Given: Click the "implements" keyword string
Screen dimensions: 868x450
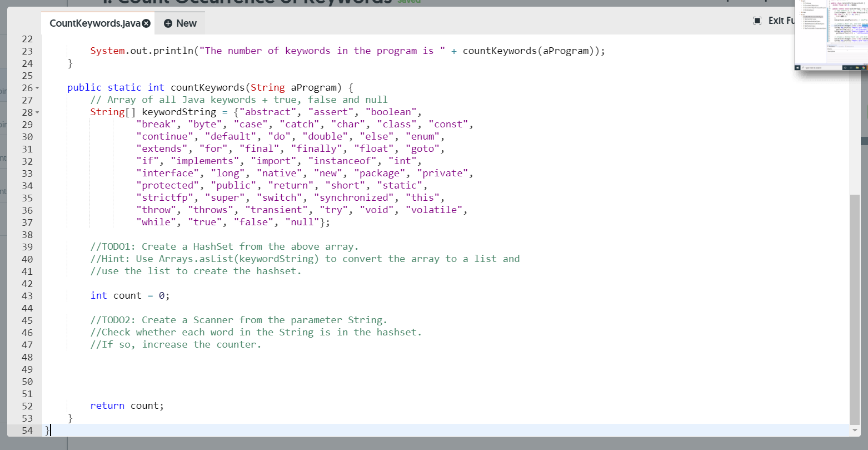Looking at the screenshot, I should (205, 161).
